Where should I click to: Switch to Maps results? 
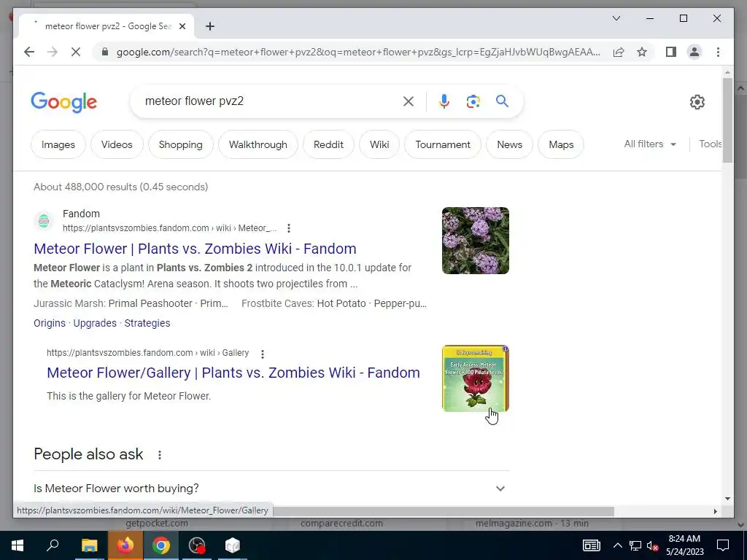tap(561, 144)
